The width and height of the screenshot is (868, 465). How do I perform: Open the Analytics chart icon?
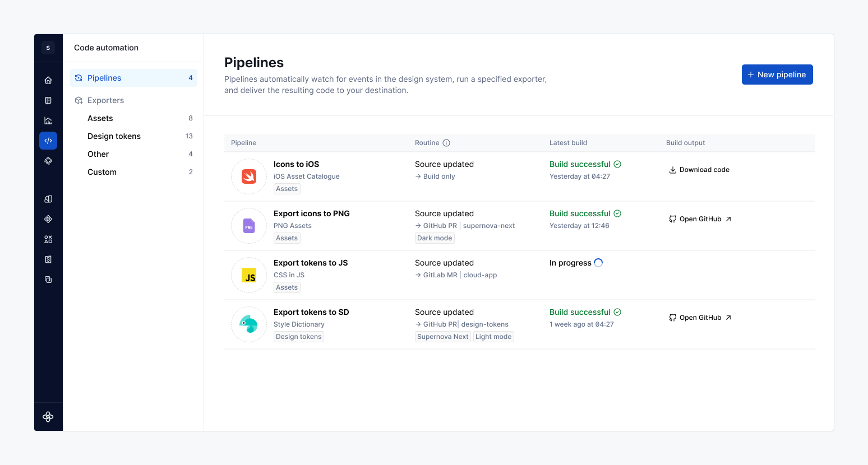click(x=48, y=120)
